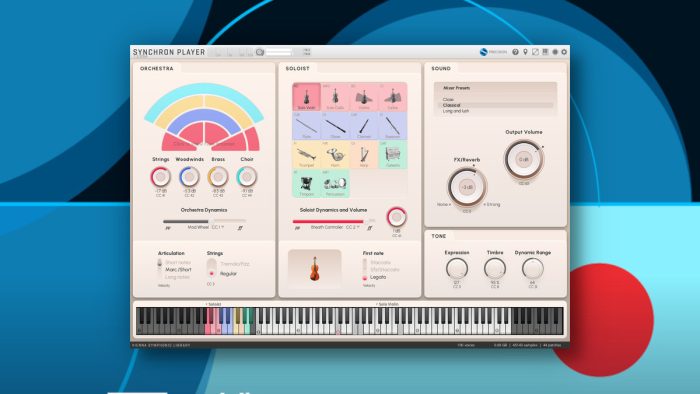Select the Solo Violin instrument tile
Screen dimensions: 700x394
pyautogui.click(x=306, y=97)
